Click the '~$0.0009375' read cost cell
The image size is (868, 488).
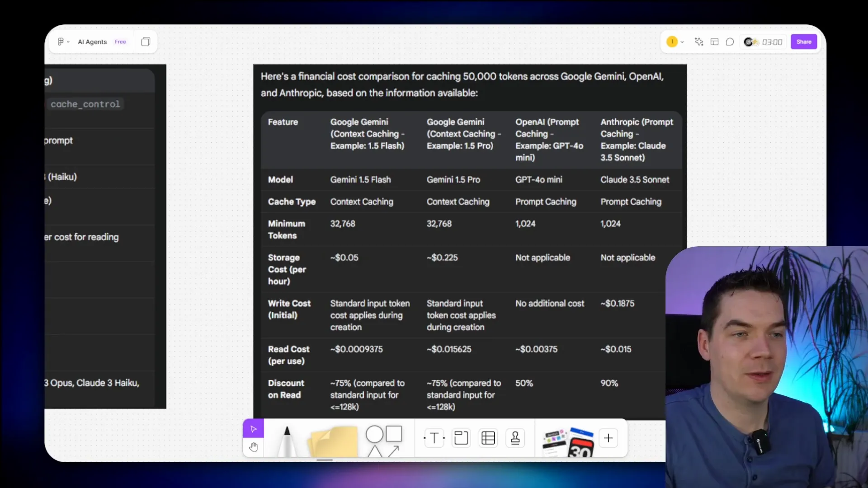click(x=356, y=349)
